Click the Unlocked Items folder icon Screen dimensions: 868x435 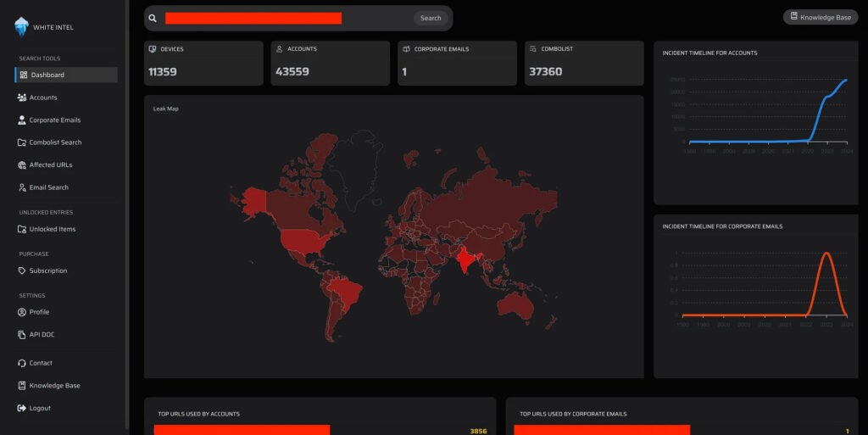[21, 229]
